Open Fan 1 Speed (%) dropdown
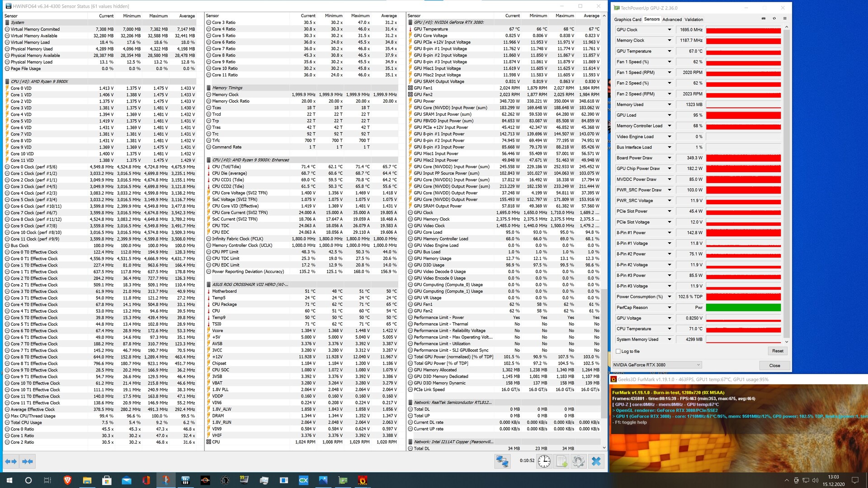Viewport: 868px width, 488px height. pos(670,62)
